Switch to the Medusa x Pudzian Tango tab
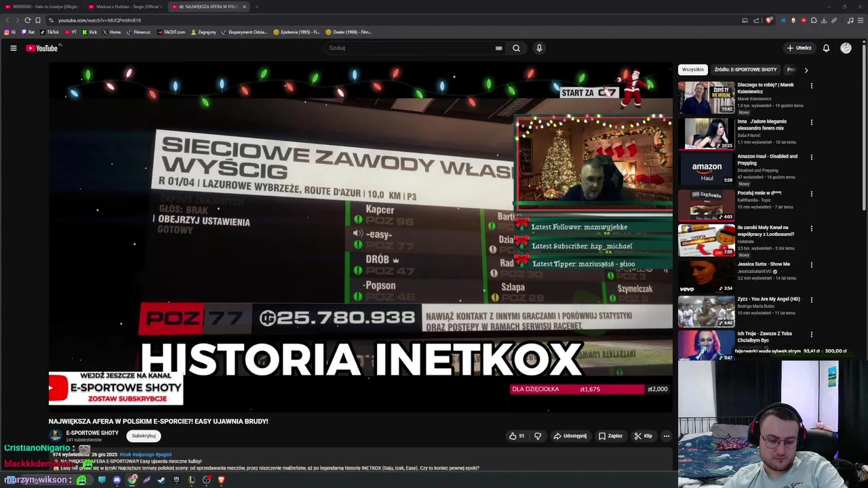This screenshot has width=868, height=488. click(125, 7)
